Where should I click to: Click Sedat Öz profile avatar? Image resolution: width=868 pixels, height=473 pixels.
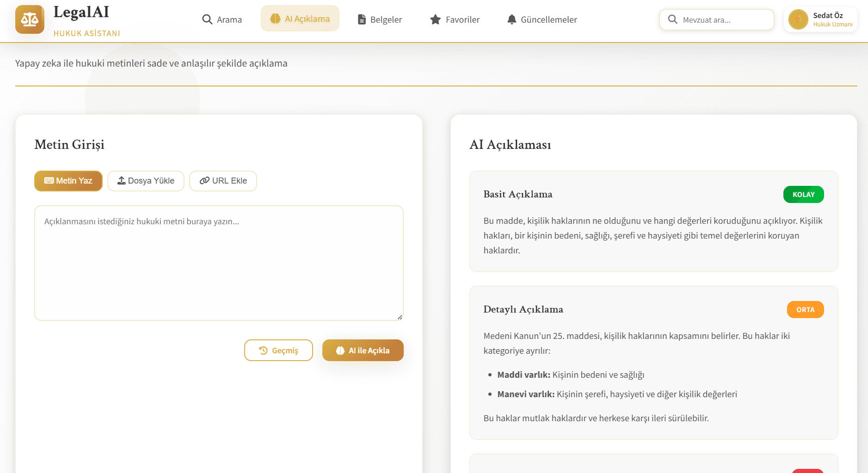point(798,19)
